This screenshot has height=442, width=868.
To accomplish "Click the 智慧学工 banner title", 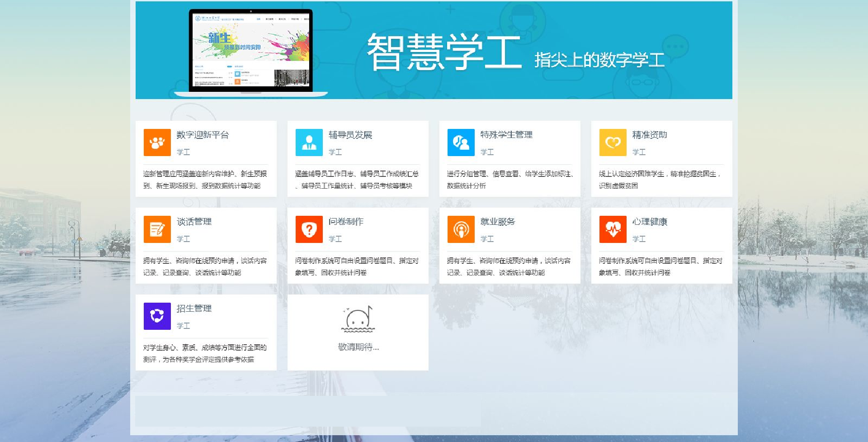I will coord(444,52).
